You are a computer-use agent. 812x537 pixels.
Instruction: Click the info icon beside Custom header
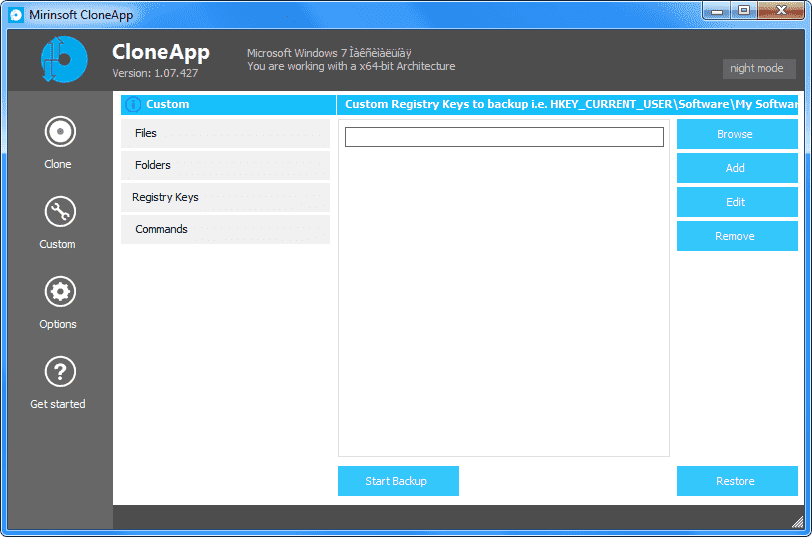133,104
